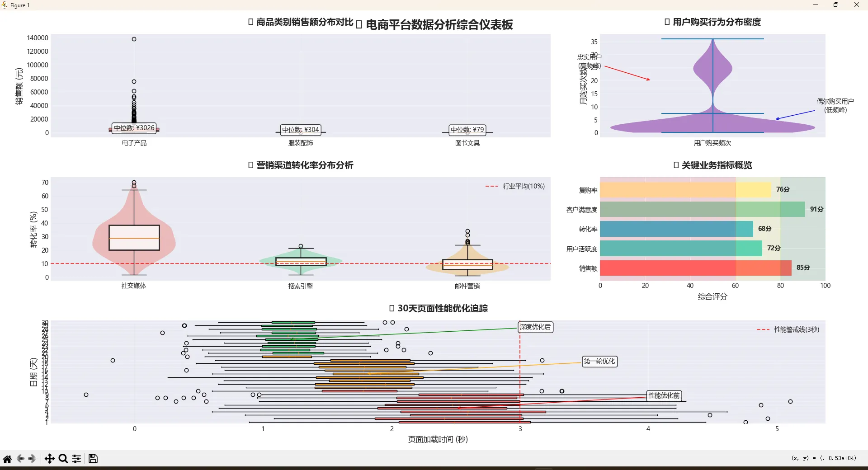868x470 pixels.
Task: Click the 社交媒体 box plot rectangle
Action: click(134, 238)
